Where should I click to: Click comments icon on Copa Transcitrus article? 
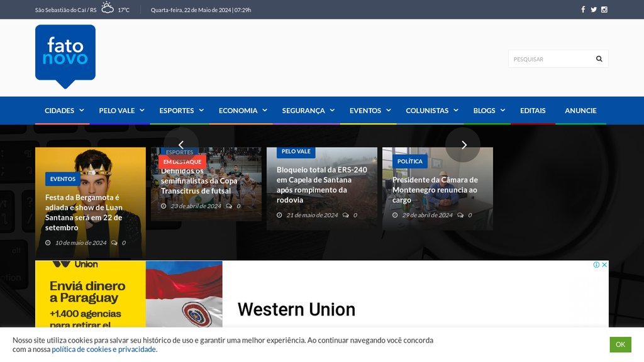(x=229, y=206)
